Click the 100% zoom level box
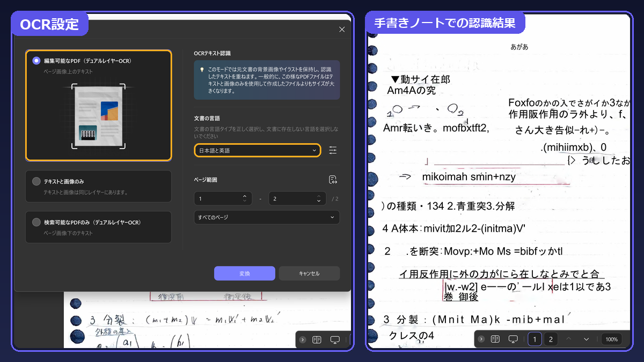 pos(611,339)
